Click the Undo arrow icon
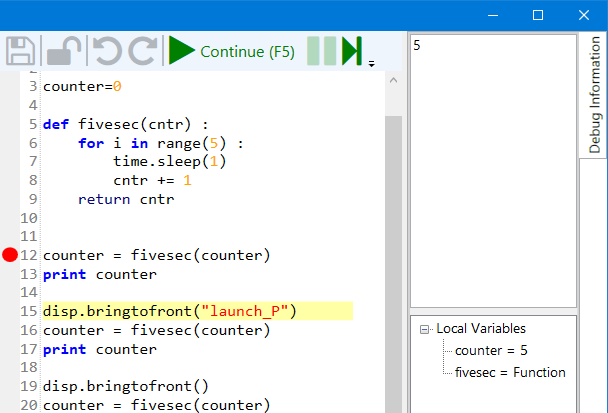 (x=106, y=52)
